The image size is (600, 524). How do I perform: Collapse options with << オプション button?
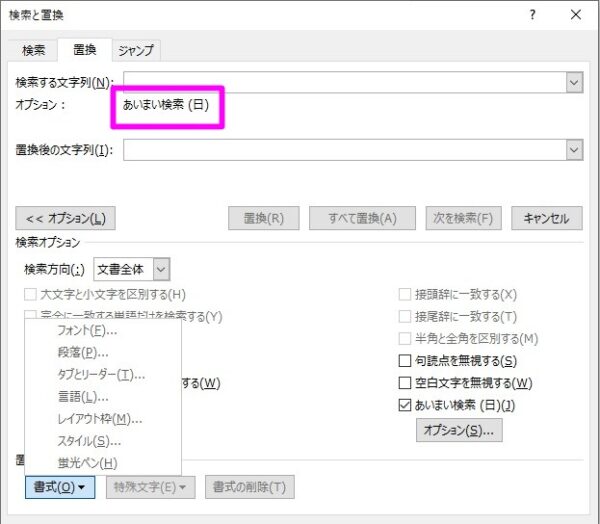click(65, 218)
